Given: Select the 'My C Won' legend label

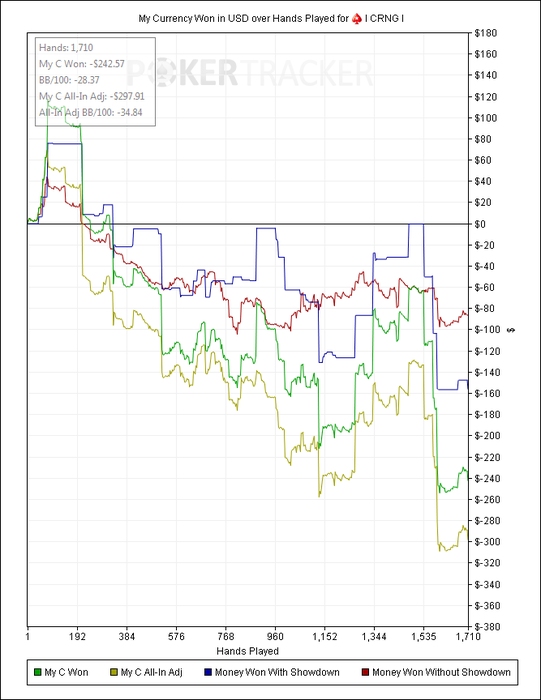Looking at the screenshot, I should [67, 672].
